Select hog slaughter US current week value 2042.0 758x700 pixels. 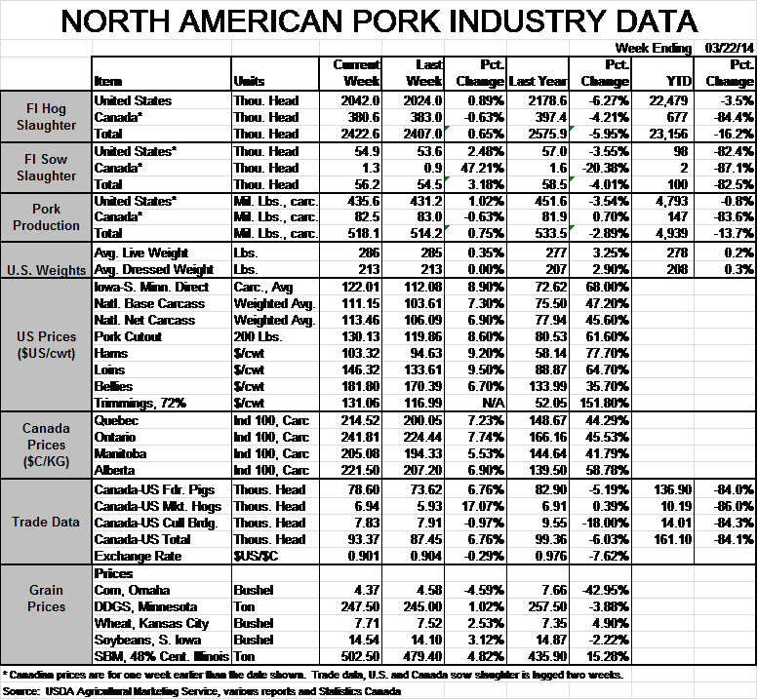360,101
